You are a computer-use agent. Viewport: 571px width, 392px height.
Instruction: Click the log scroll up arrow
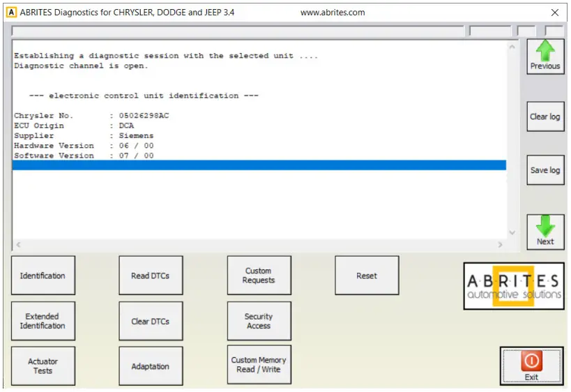pyautogui.click(x=512, y=47)
